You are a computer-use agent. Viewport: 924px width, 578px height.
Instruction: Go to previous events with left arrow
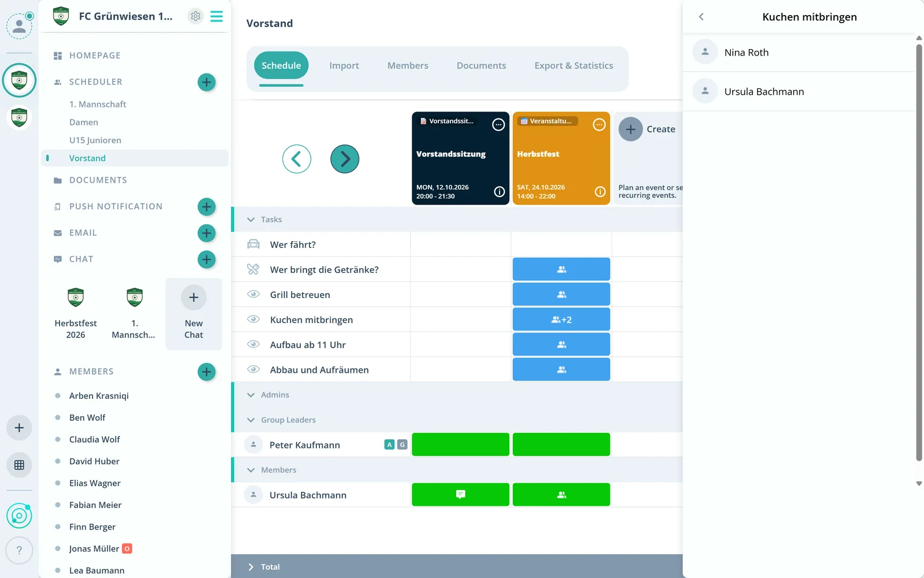coord(297,159)
